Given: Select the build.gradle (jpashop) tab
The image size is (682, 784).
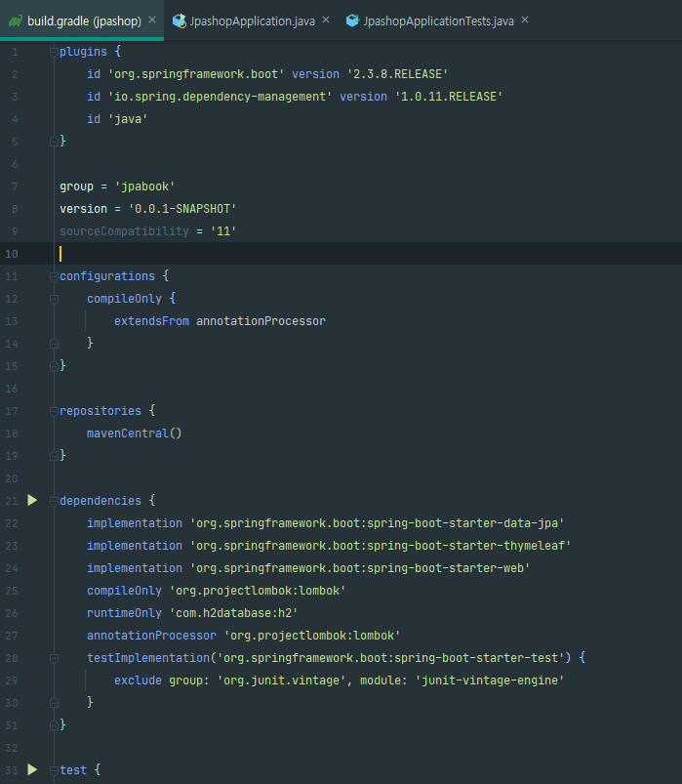Looking at the screenshot, I should [x=82, y=21].
